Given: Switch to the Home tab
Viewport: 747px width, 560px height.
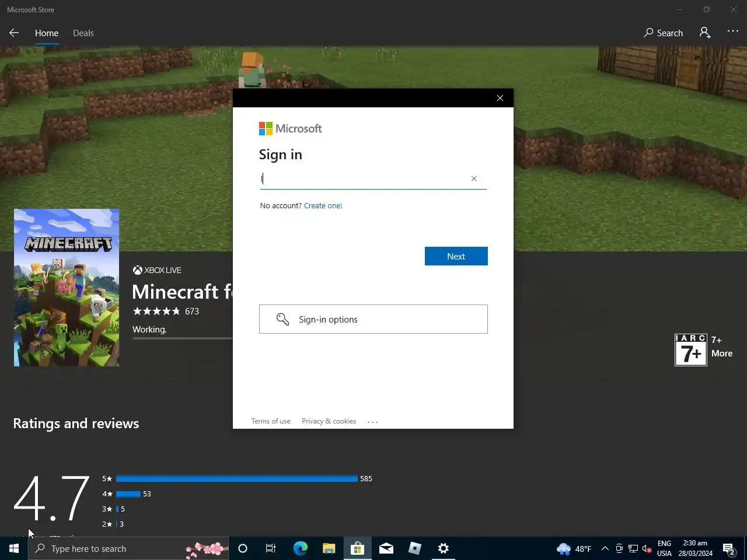Looking at the screenshot, I should pyautogui.click(x=47, y=33).
